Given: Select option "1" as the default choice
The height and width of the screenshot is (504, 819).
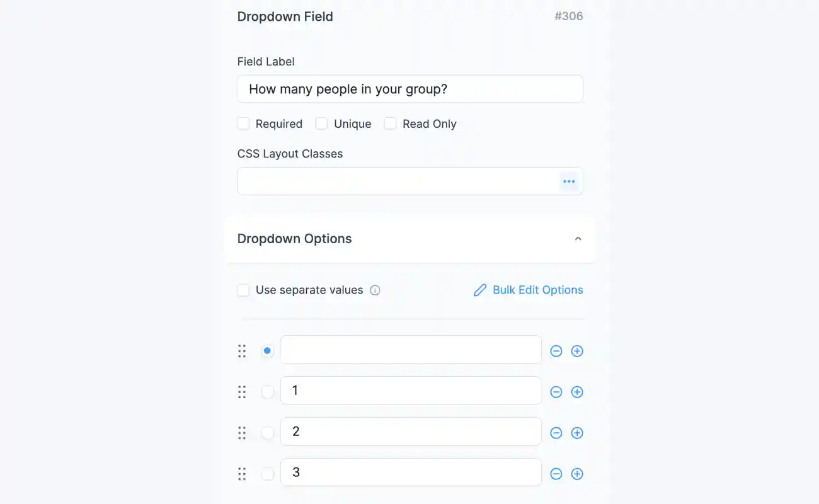Looking at the screenshot, I should pos(267,391).
